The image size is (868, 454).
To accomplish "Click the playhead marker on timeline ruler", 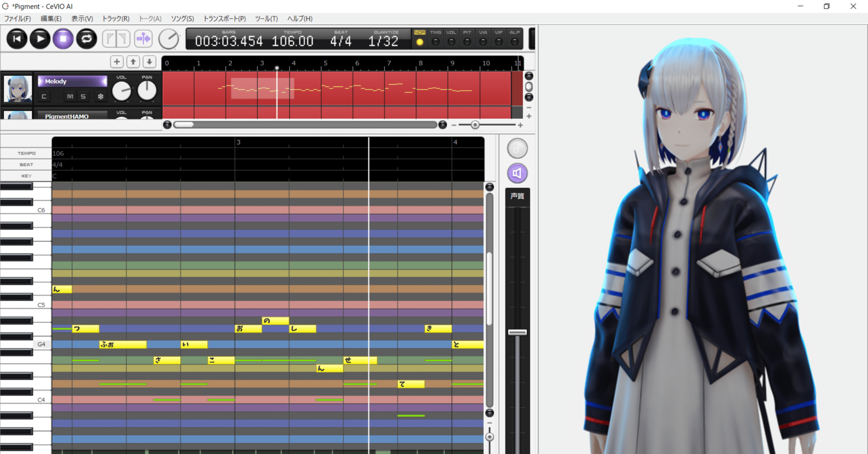I will pos(277,68).
